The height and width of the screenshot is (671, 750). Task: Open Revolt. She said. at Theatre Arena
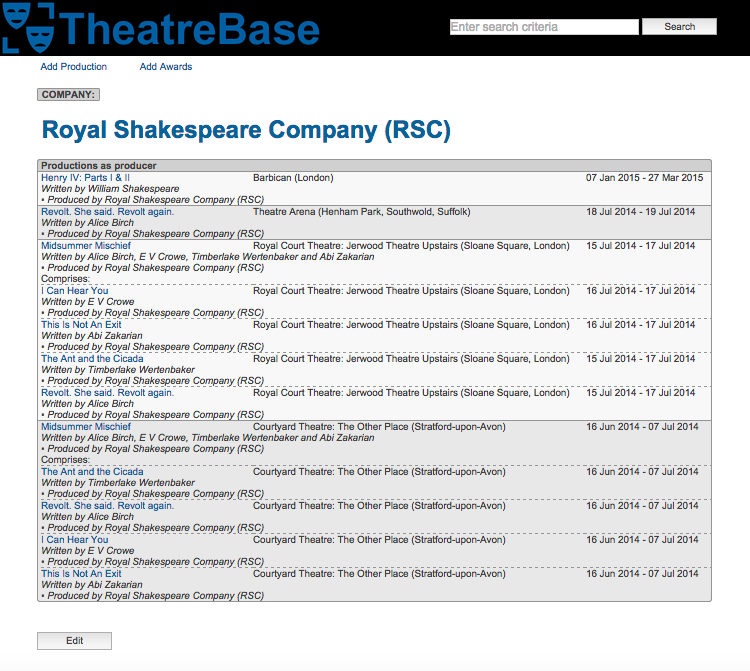coord(108,212)
